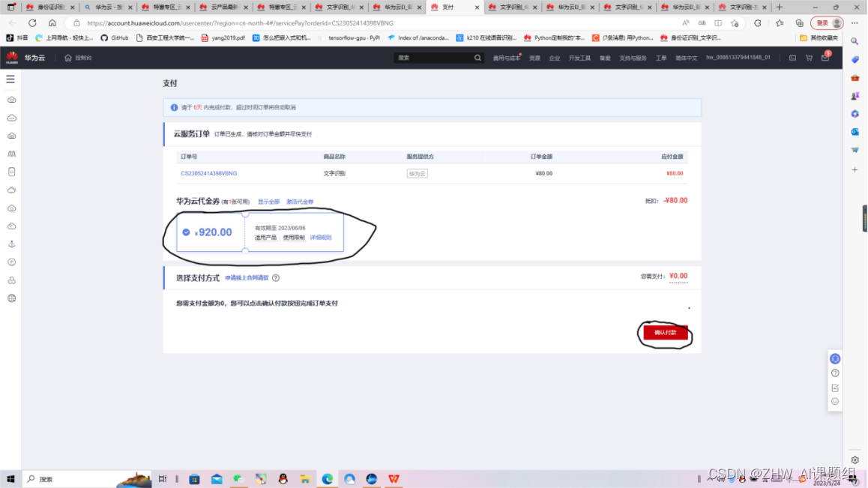The height and width of the screenshot is (488, 868).
Task: Click the red 确认付款 button
Action: 666,332
